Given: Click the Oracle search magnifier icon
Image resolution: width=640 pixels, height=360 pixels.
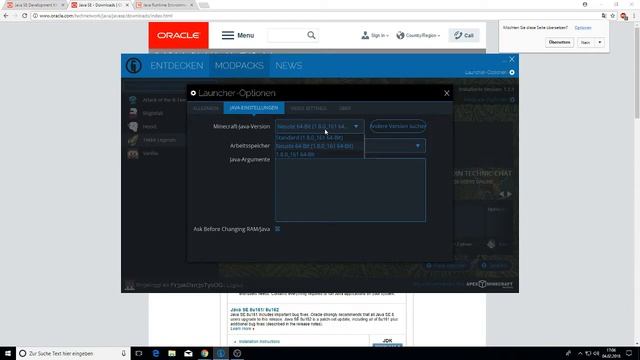Looking at the screenshot, I should click(311, 36).
